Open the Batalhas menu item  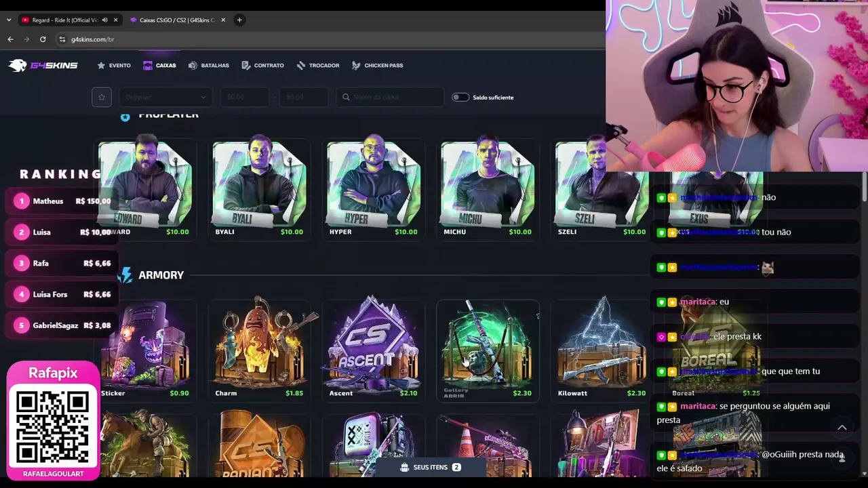(x=209, y=66)
